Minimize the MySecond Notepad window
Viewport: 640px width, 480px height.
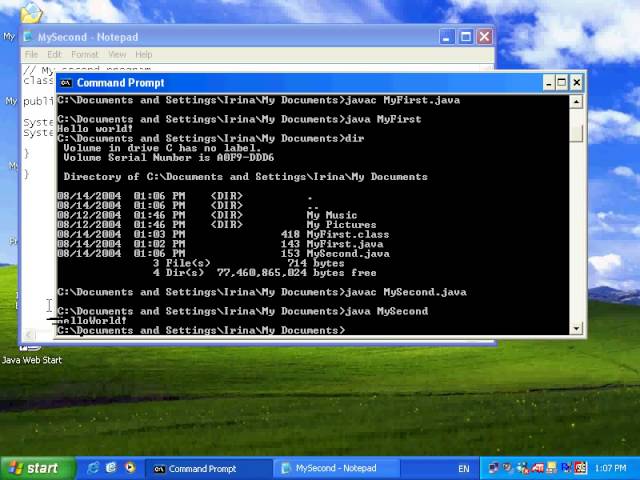point(447,37)
